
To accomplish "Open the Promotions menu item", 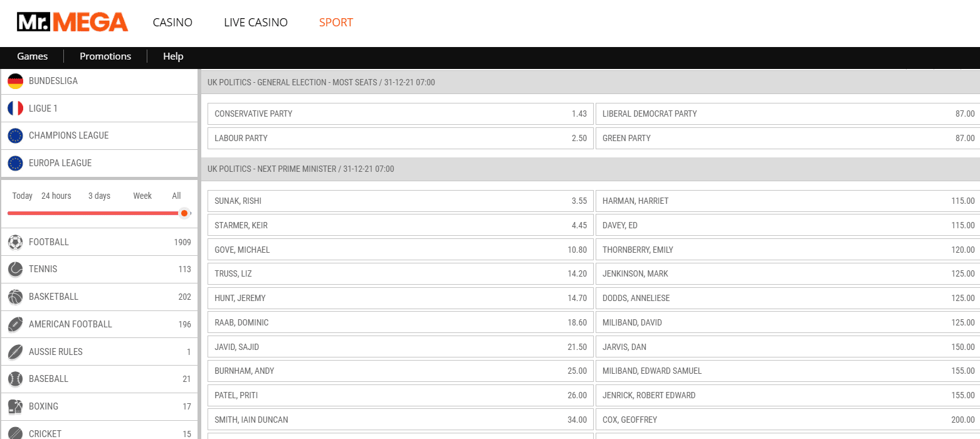I will click(105, 56).
